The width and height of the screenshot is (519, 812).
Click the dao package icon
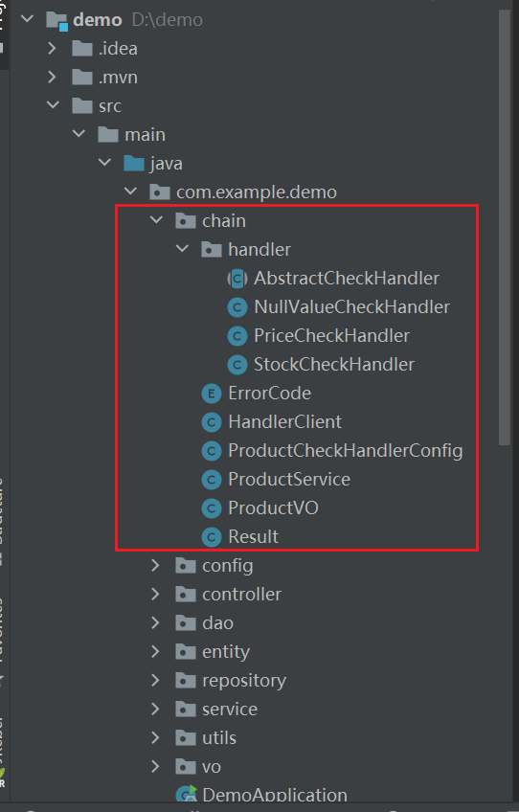pyautogui.click(x=186, y=623)
